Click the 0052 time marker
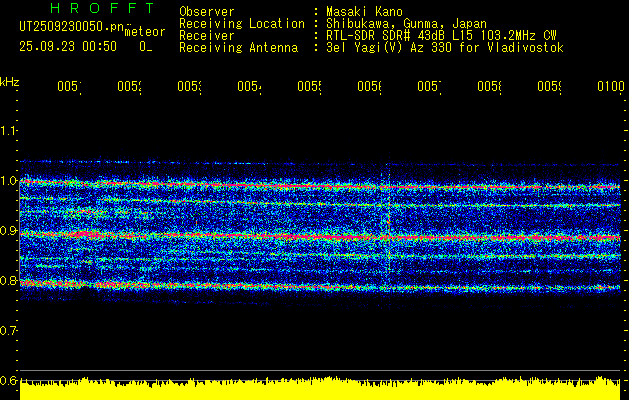The image size is (629, 400). point(129,86)
